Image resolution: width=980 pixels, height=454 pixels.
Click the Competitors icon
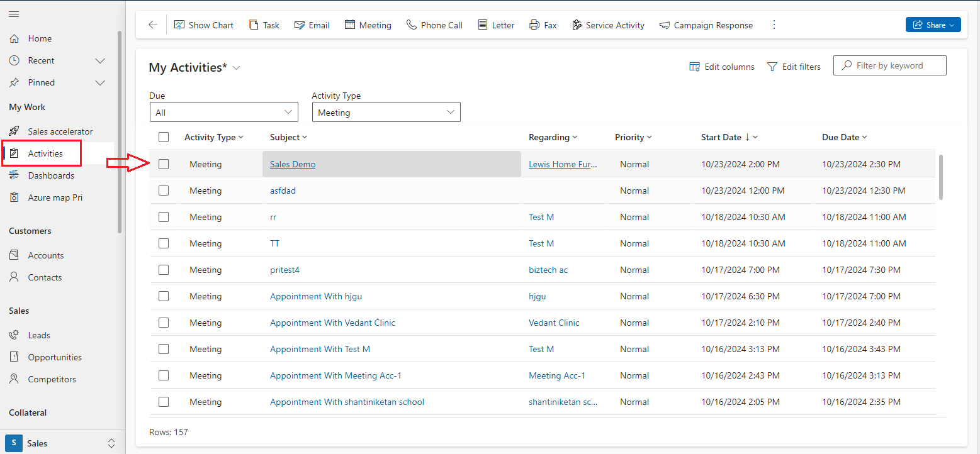point(14,379)
